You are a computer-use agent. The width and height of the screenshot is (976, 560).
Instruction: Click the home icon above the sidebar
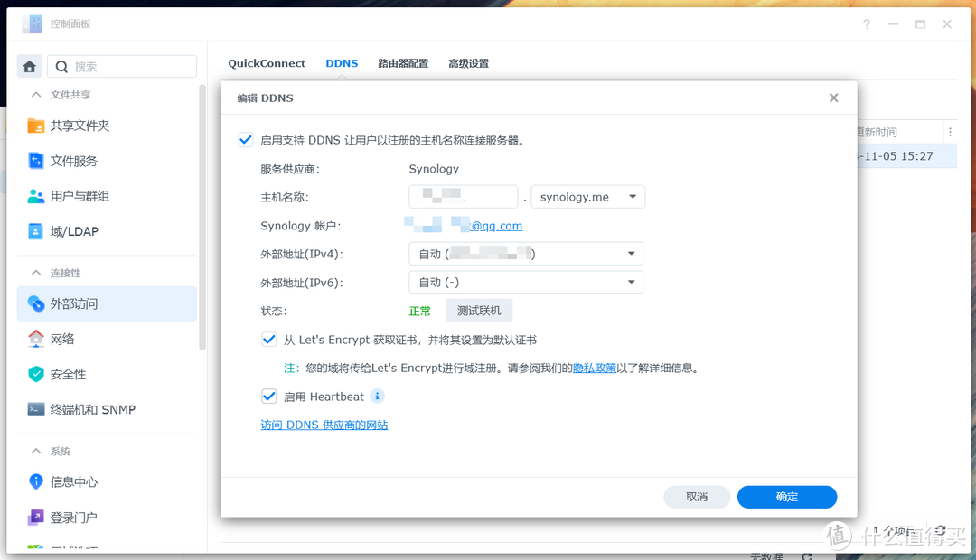tap(29, 65)
